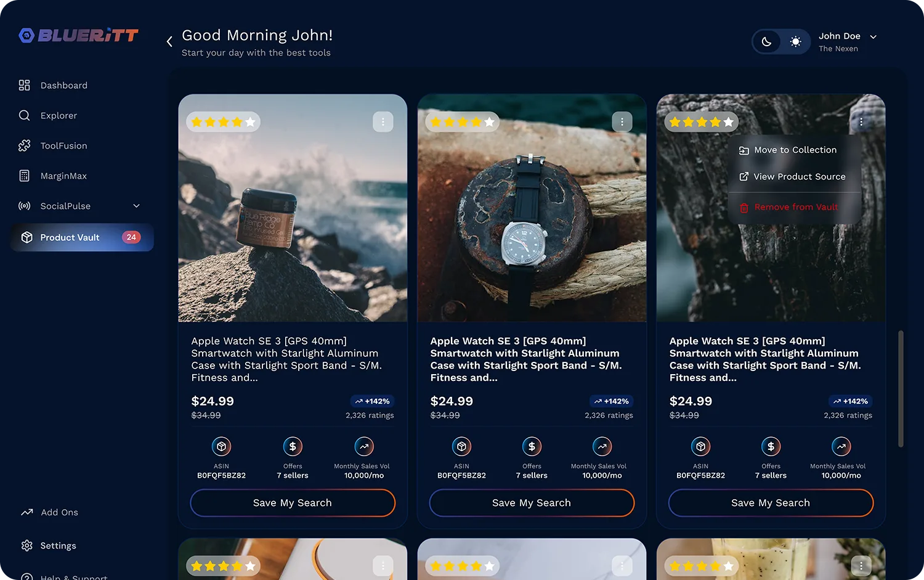Image resolution: width=924 pixels, height=580 pixels.
Task: Click "10,000/mo" on the jar card
Action: (x=364, y=476)
